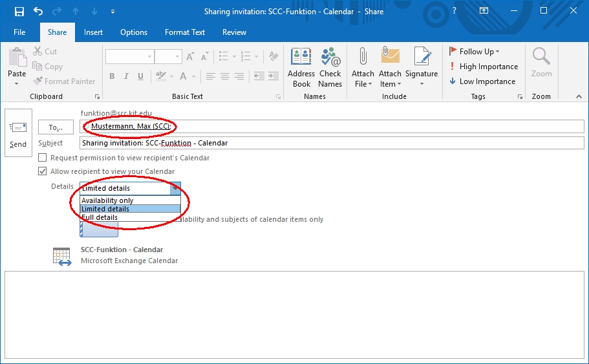589x364 pixels.
Task: Open the Format Text tab
Action: pos(184,32)
